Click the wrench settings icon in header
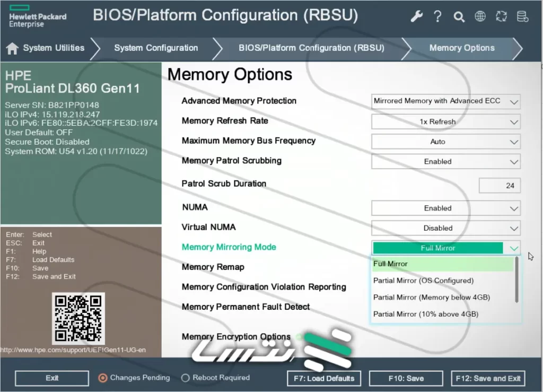This screenshot has height=392, width=543. (417, 16)
